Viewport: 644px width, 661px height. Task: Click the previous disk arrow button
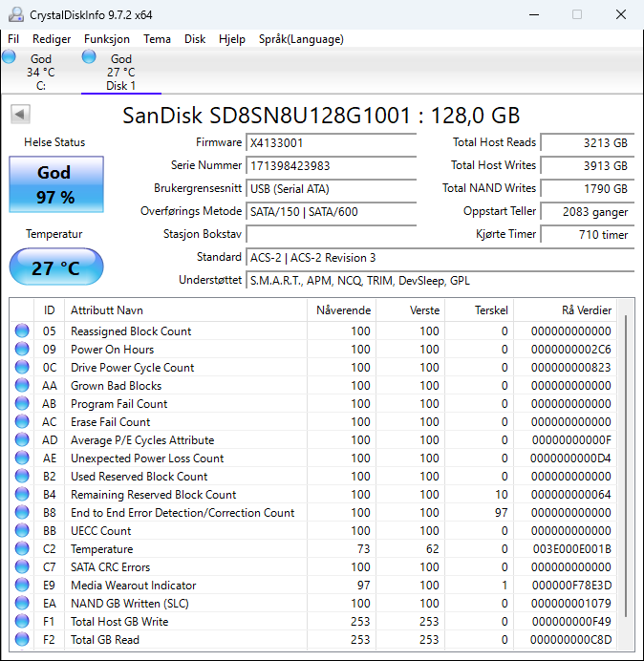point(20,114)
